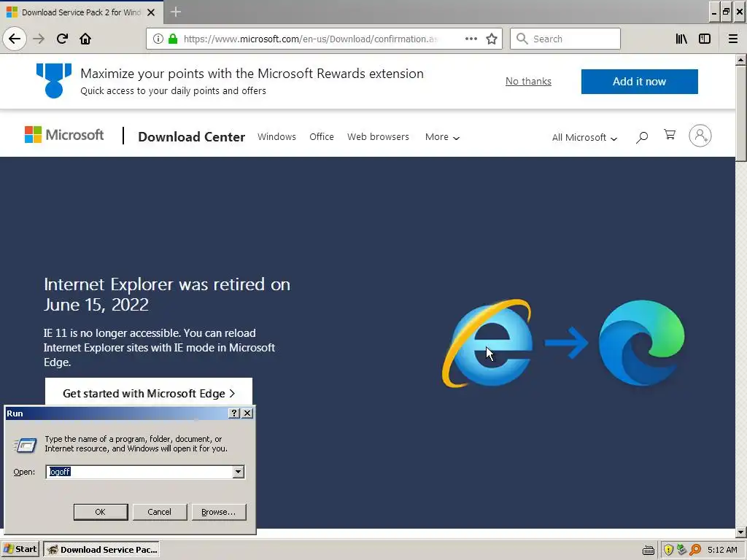Open the Firefox hamburger menu
The height and width of the screenshot is (560, 747).
pyautogui.click(x=733, y=39)
